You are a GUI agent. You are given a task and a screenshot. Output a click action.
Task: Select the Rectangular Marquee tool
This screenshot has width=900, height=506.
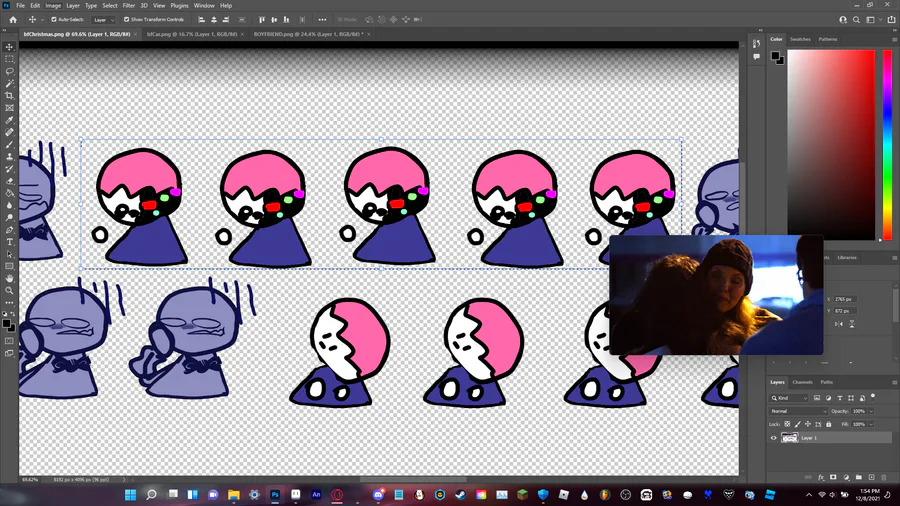(9, 59)
